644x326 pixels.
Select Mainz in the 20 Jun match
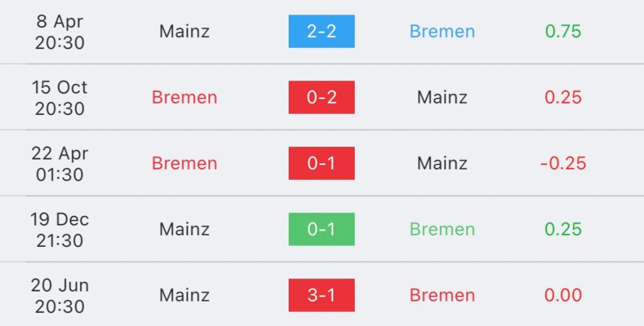[x=184, y=296]
